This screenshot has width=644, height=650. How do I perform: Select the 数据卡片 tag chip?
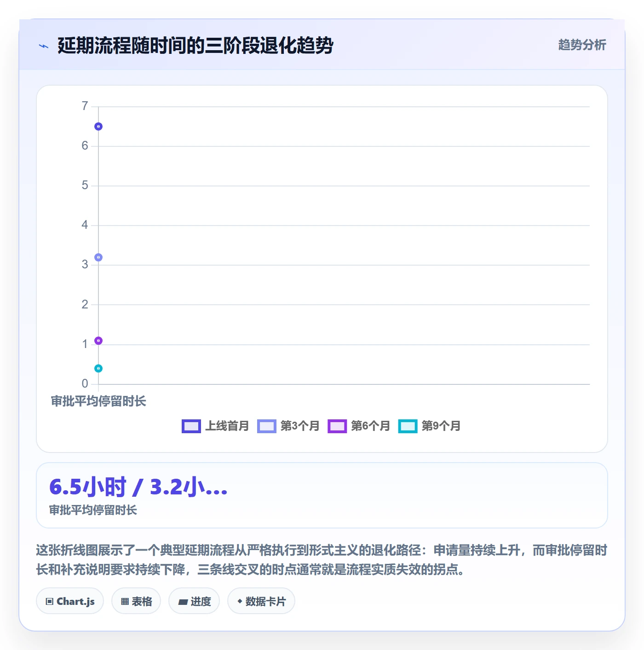261,601
